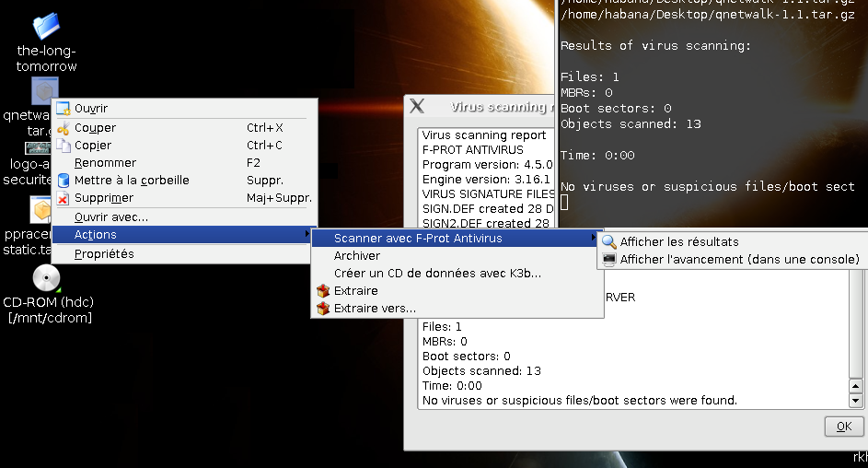This screenshot has width=868, height=468.
Task: Click the console path /home/habana/Desktop/qnetwalk-1.1.tar.gz
Action: click(708, 15)
